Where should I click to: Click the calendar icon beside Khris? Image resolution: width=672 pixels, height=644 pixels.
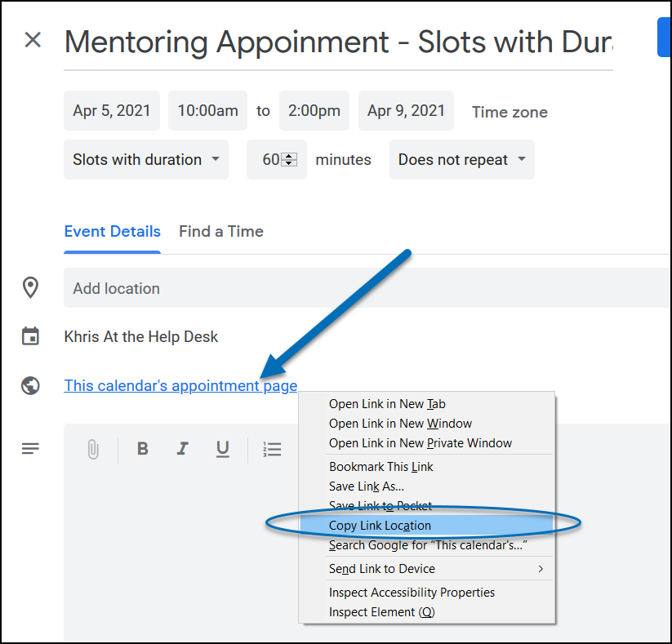coord(31,336)
